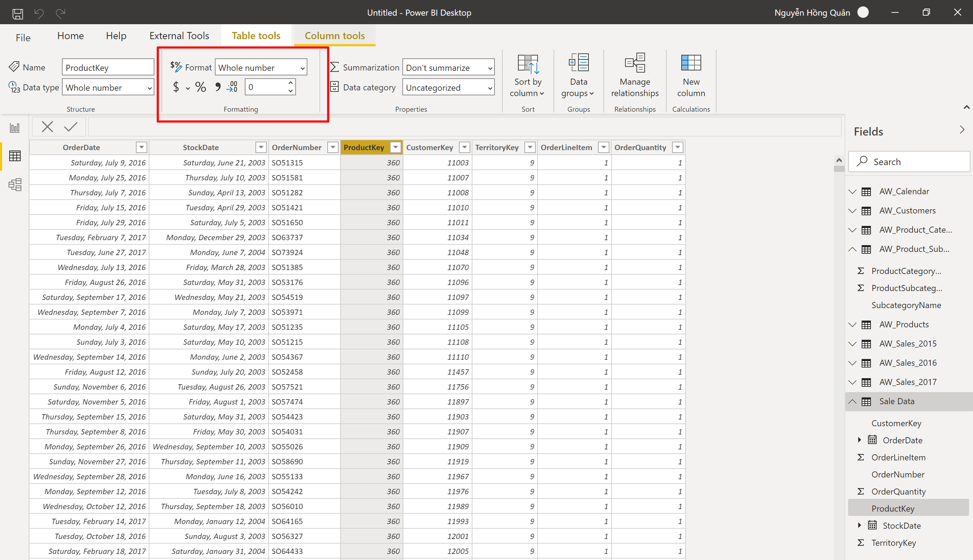
Task: Click the formula bar
Action: pyautogui.click(x=465, y=127)
